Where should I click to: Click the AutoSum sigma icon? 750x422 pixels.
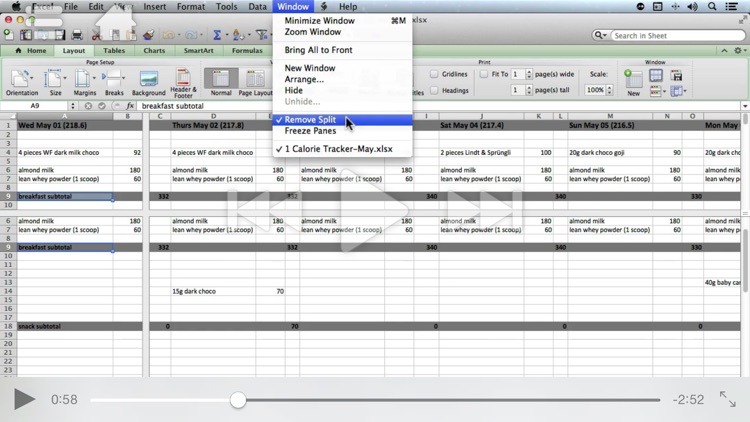point(217,35)
